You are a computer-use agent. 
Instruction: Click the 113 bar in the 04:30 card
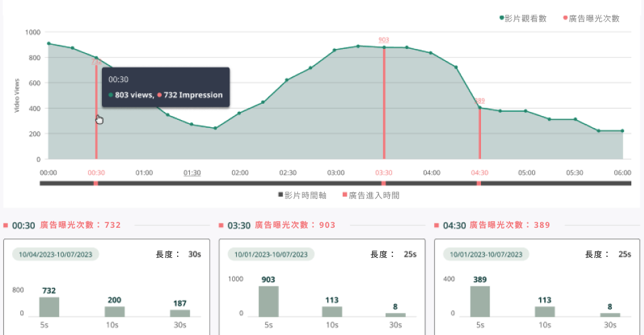pyautogui.click(x=545, y=312)
